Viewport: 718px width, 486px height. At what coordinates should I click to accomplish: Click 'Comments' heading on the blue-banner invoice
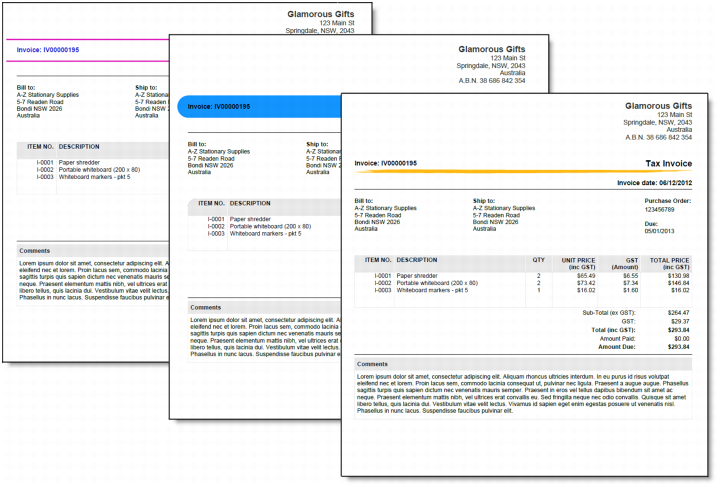[x=206, y=307]
